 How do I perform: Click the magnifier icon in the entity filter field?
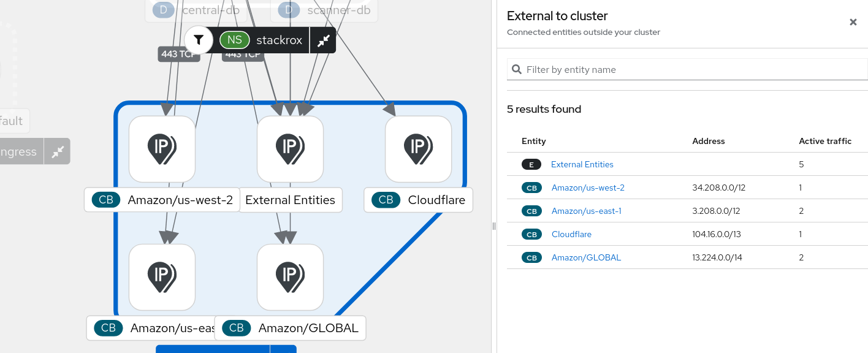coord(517,69)
